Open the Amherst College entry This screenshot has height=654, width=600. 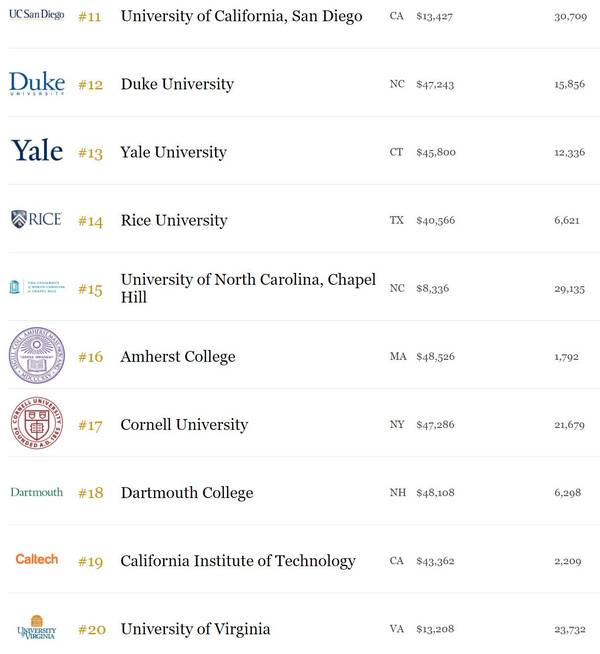(x=178, y=357)
